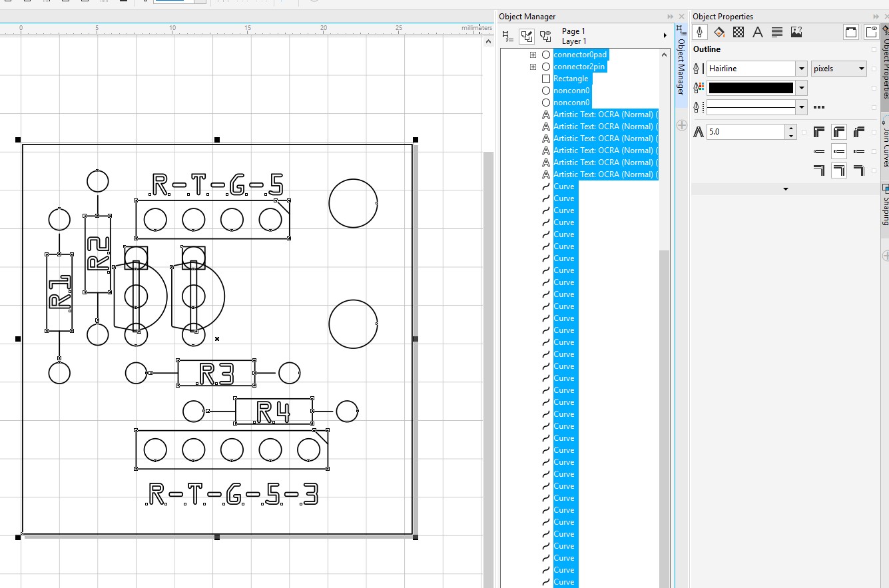The image size is (889, 588).
Task: Choose extended square line cap icon
Action: coord(859,151)
